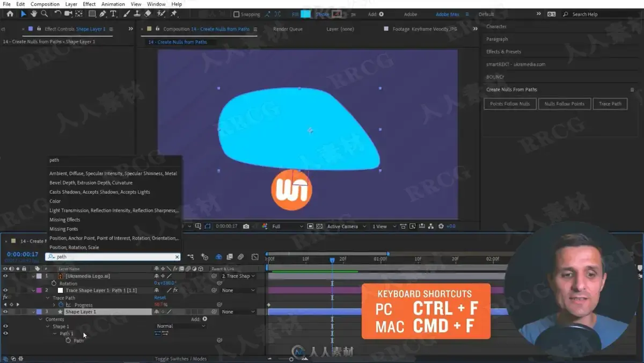Toggle the Rotation stopwatch
The width and height of the screenshot is (644, 363).
[x=54, y=284]
